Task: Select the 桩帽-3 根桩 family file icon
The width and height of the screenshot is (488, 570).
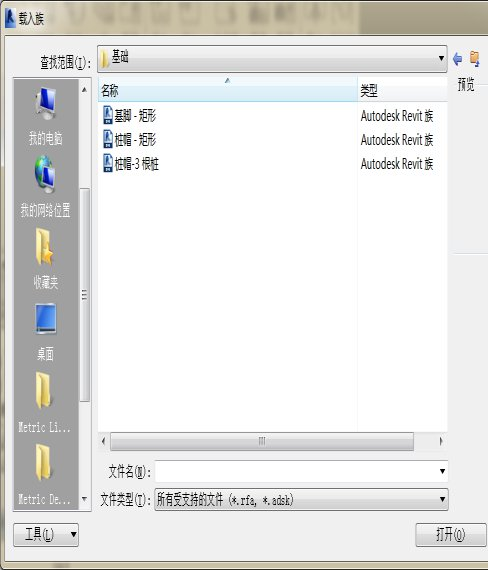Action: [108, 163]
